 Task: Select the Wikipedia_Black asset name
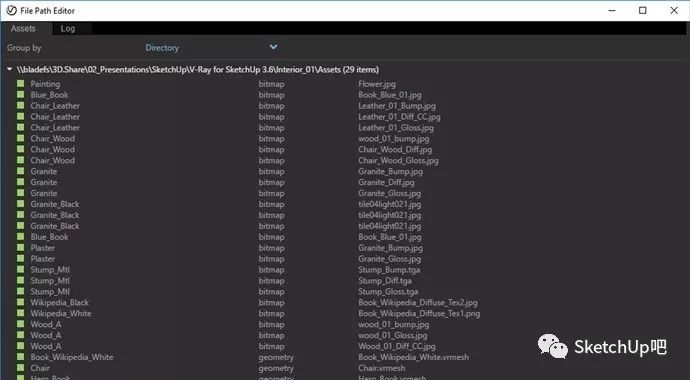pos(59,303)
